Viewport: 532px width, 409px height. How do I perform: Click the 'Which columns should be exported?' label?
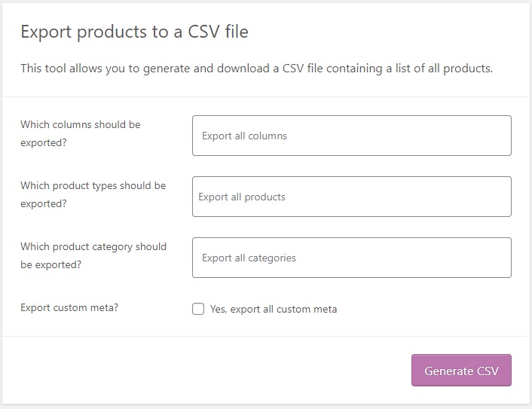pos(81,133)
